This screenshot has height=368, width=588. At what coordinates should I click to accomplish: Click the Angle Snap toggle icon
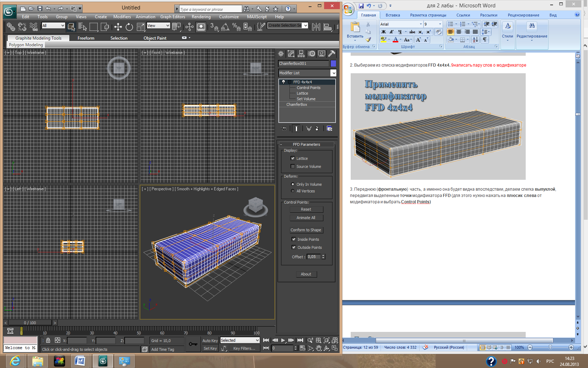225,27
